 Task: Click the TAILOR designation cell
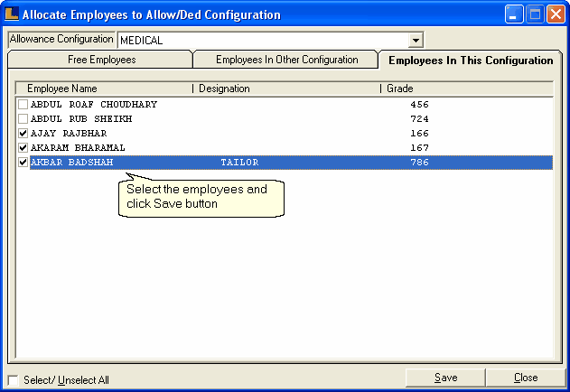point(239,163)
